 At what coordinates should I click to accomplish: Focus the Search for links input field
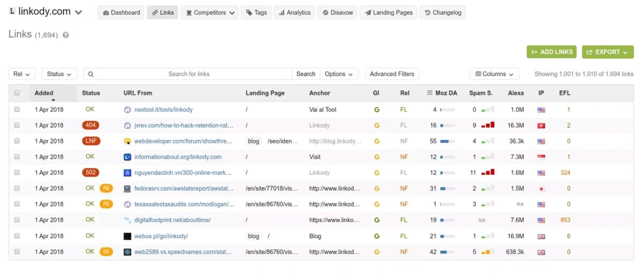[189, 74]
